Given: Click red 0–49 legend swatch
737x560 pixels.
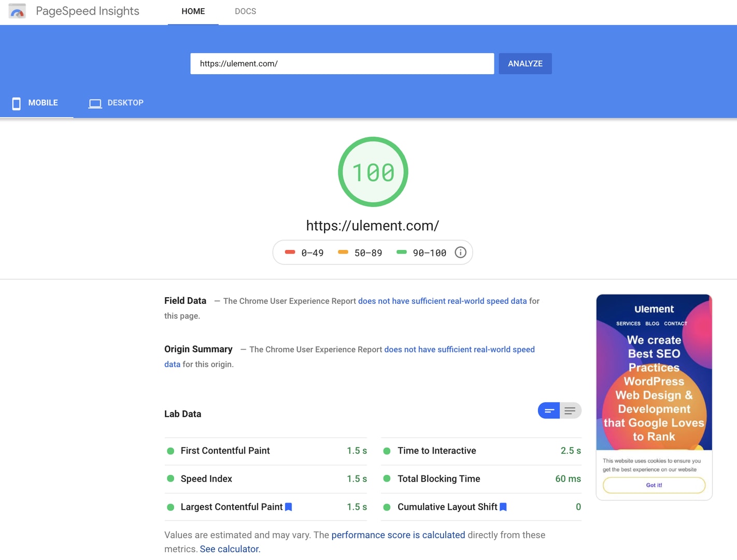Looking at the screenshot, I should (x=290, y=252).
